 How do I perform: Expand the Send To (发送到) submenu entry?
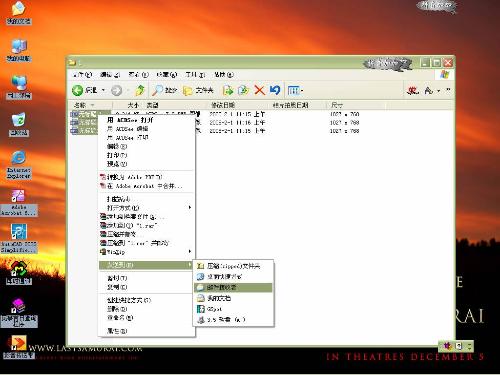[x=145, y=265]
